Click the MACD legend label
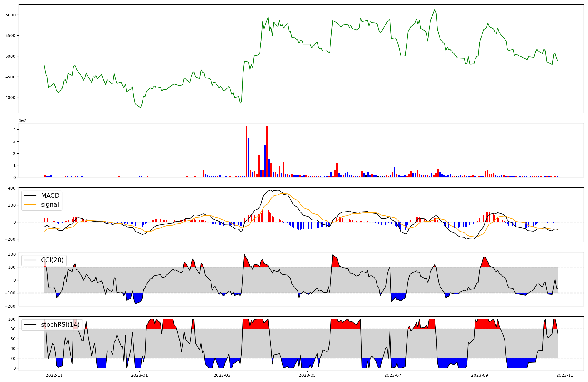 point(50,196)
